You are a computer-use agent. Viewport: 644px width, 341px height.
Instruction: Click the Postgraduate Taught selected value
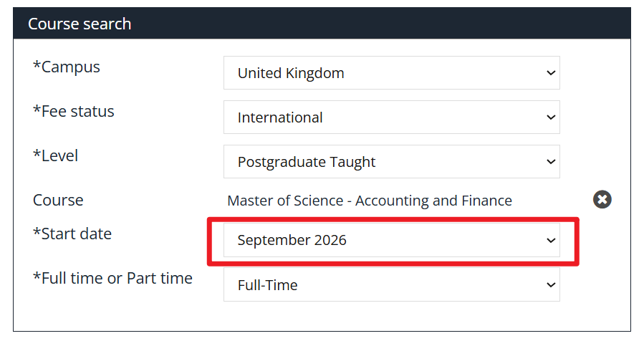click(307, 162)
